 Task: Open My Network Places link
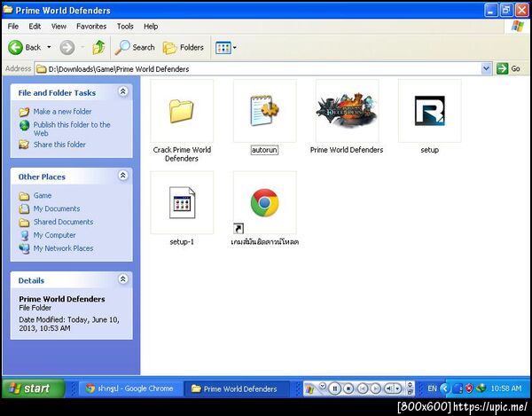(63, 248)
